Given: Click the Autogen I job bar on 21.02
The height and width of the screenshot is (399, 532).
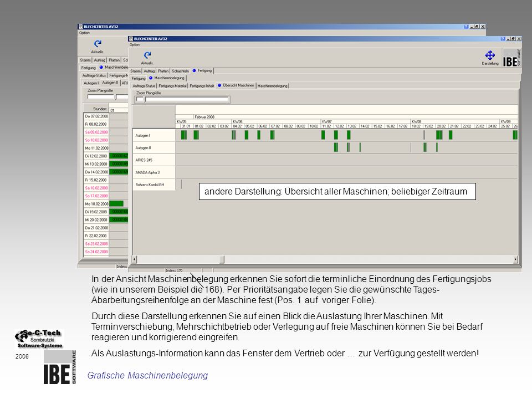Looking at the screenshot, I should pyautogui.click(x=451, y=135).
